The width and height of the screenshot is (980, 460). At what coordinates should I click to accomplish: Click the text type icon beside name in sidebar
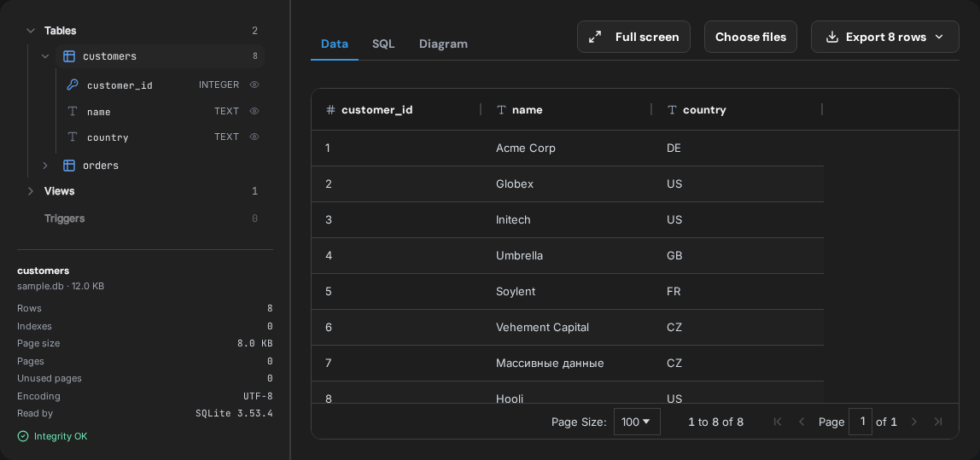73,111
